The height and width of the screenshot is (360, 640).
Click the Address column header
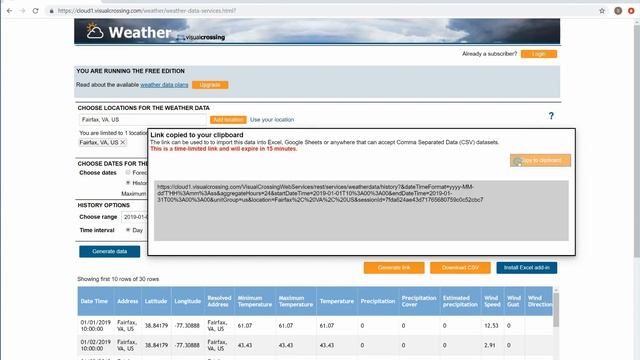pyautogui.click(x=128, y=301)
